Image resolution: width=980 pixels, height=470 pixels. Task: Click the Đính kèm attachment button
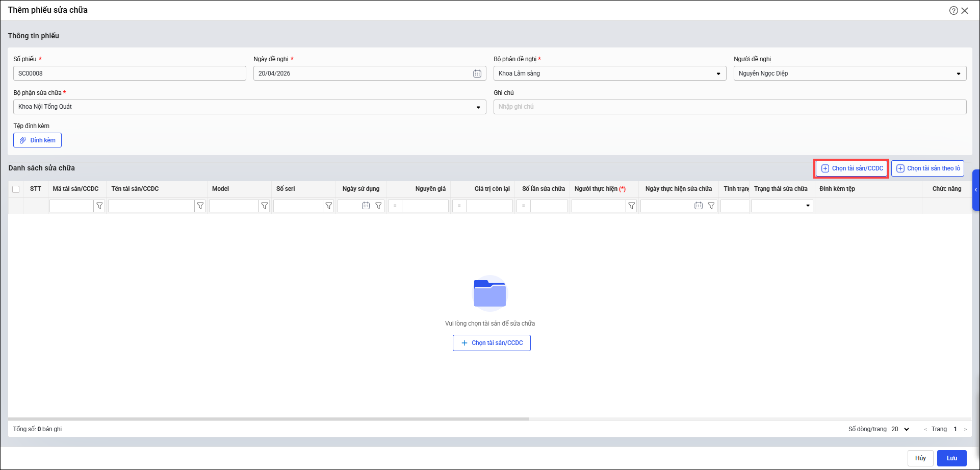37,140
